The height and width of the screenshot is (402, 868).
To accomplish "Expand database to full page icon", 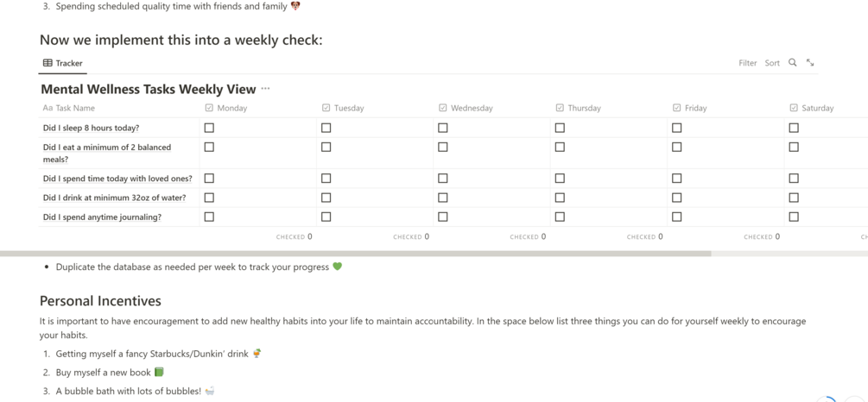I will 810,63.
